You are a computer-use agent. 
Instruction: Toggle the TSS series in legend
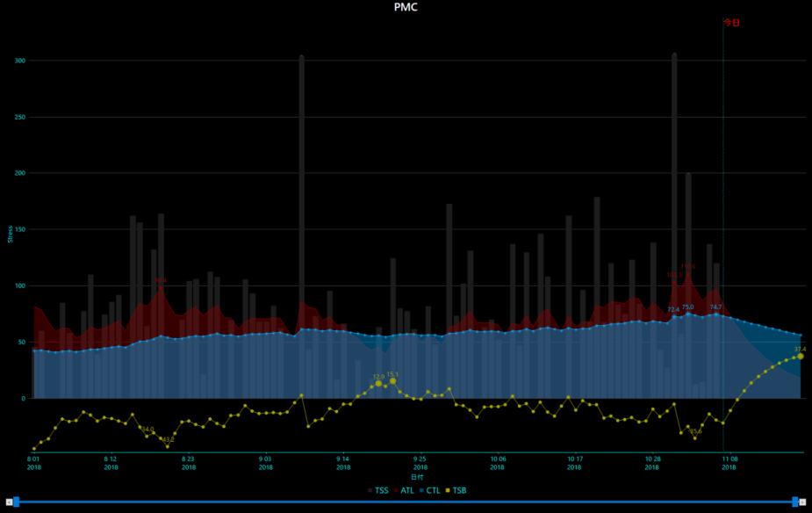tap(377, 490)
